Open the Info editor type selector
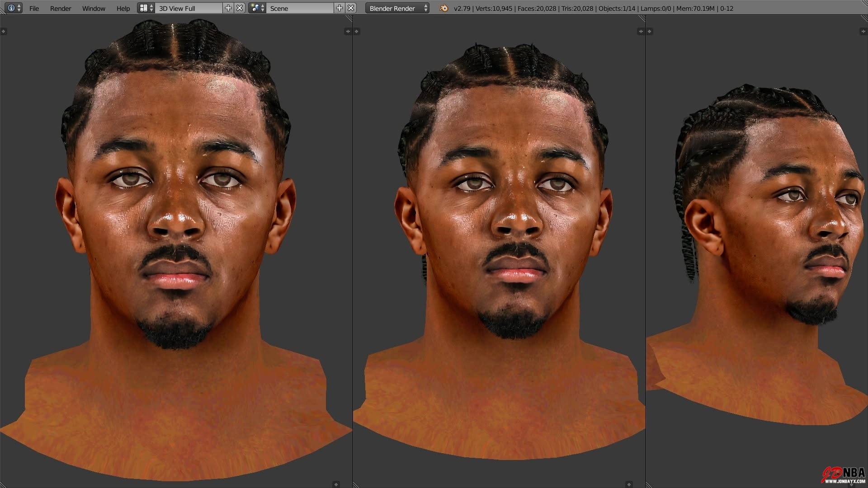The height and width of the screenshot is (488, 868). click(13, 8)
